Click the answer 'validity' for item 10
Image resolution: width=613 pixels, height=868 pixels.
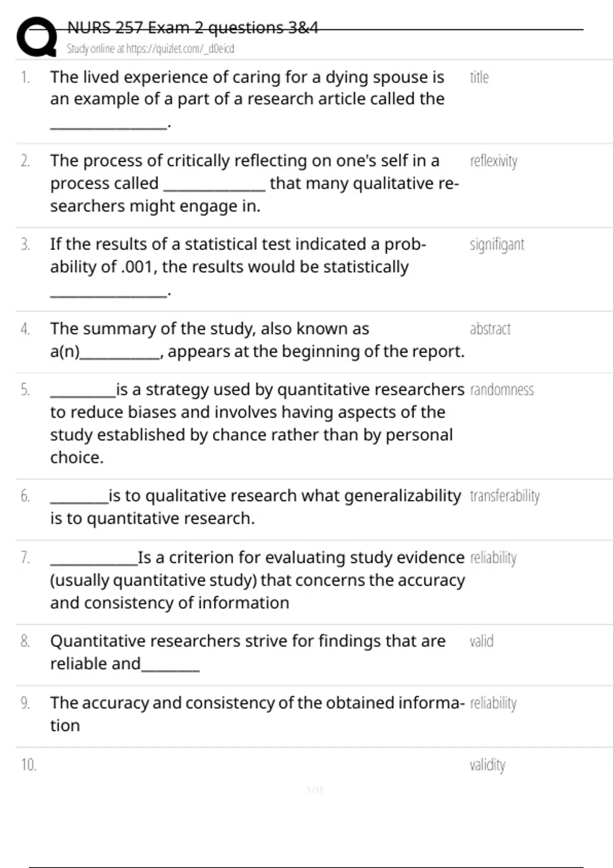[487, 765]
